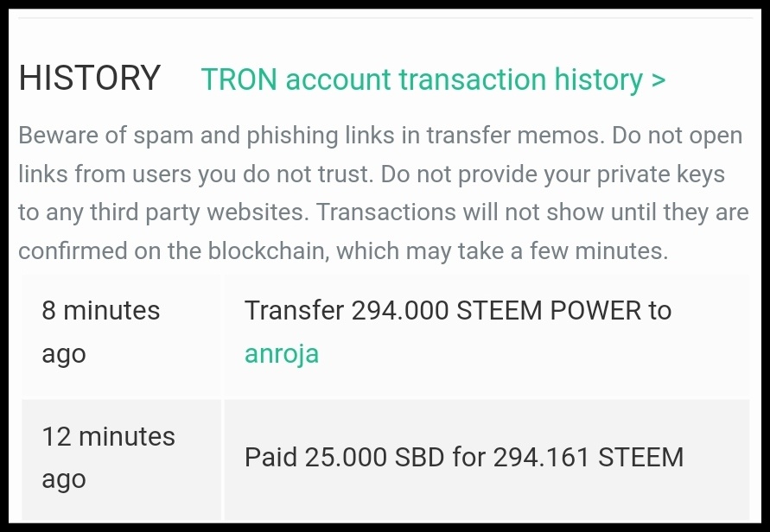The height and width of the screenshot is (532, 770).
Task: Click the "294.161 STEEM" amount
Action: click(588, 457)
